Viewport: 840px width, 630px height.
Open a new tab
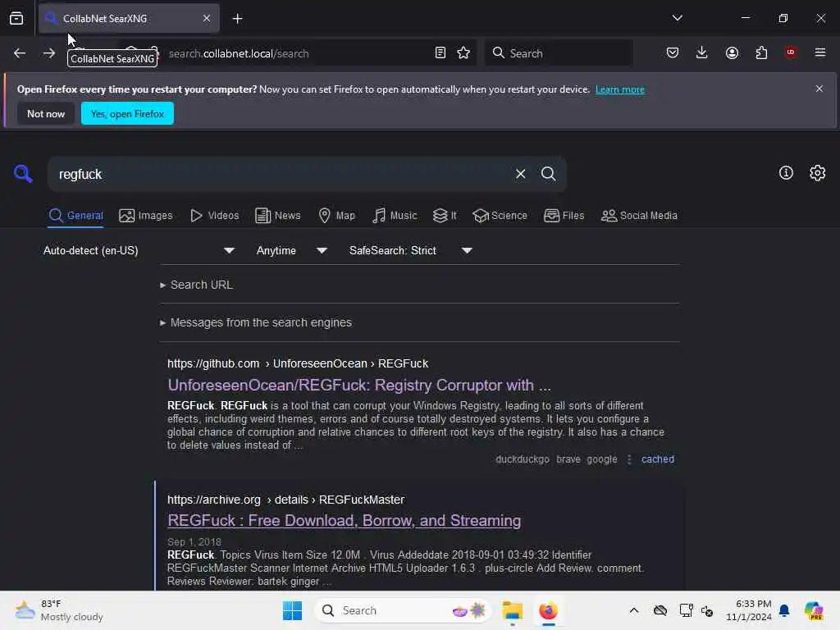(237, 19)
